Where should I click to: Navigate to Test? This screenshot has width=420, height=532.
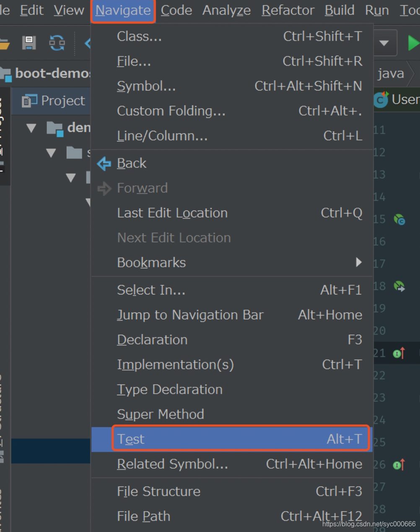click(232, 439)
